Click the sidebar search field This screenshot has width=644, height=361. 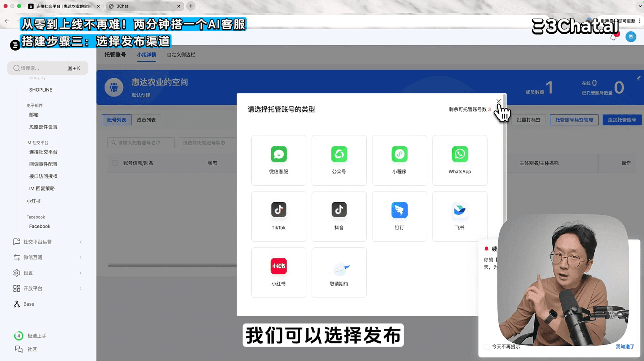click(x=48, y=68)
